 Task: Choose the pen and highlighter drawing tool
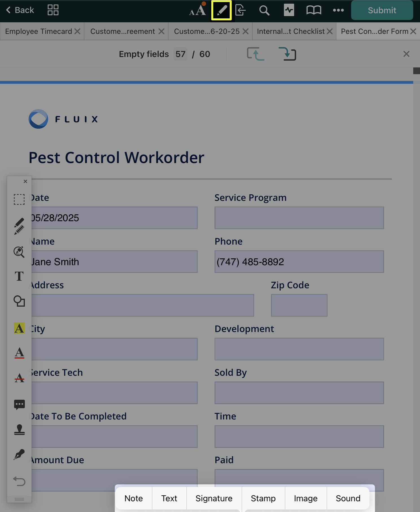[x=19, y=226]
